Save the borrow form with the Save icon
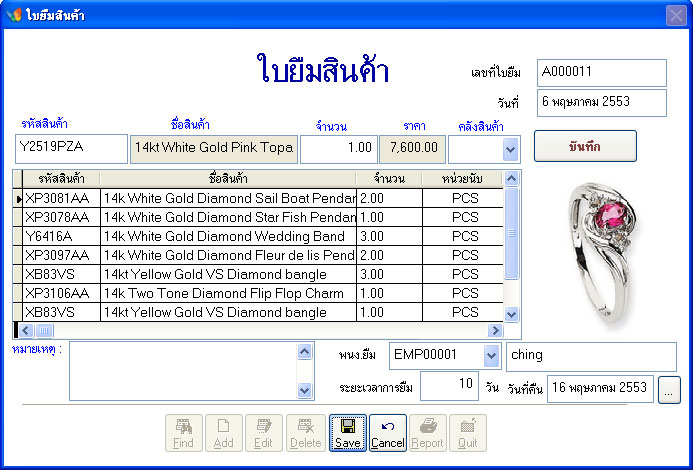The width and height of the screenshot is (693, 470). tap(348, 433)
